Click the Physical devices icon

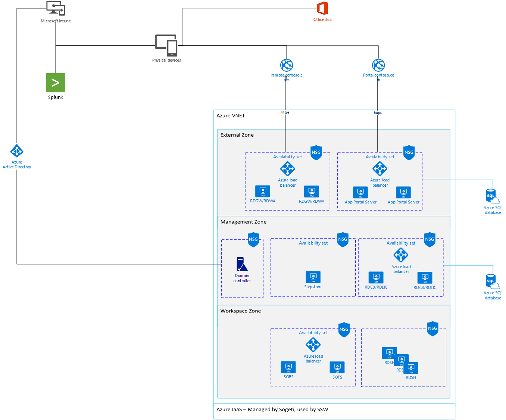[166, 46]
